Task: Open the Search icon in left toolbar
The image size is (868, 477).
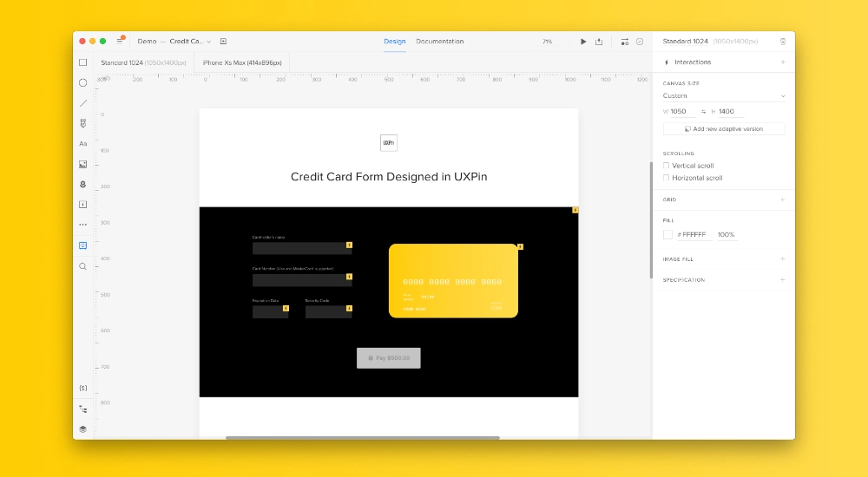Action: point(83,266)
